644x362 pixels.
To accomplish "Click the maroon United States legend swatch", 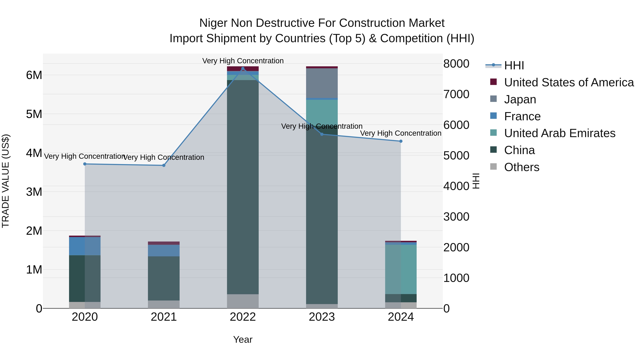I will click(494, 82).
